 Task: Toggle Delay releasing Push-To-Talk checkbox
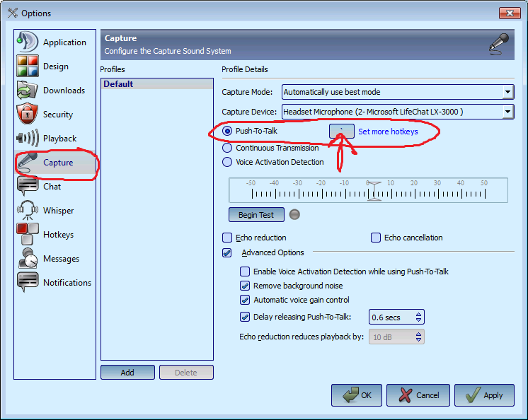point(245,317)
